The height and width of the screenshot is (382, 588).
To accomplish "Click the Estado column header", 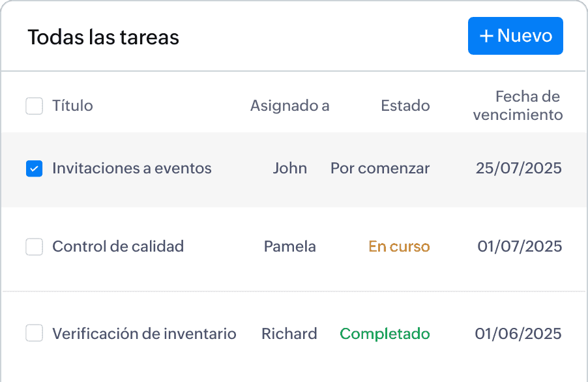I will [x=405, y=106].
